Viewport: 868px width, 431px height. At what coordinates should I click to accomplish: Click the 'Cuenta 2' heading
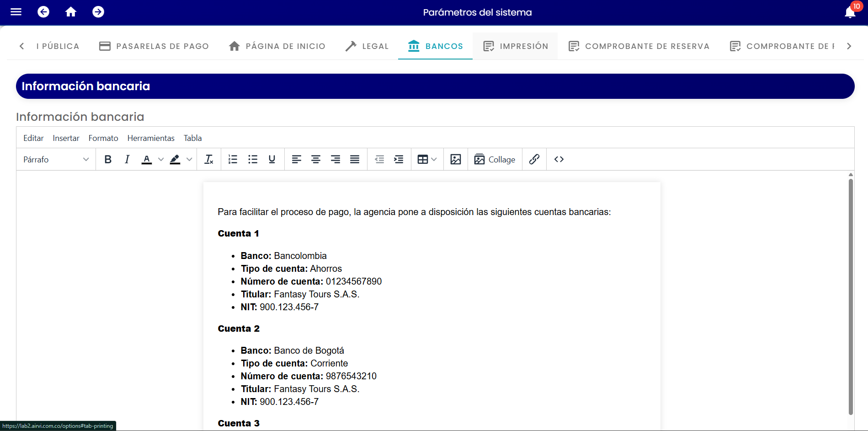coord(239,329)
